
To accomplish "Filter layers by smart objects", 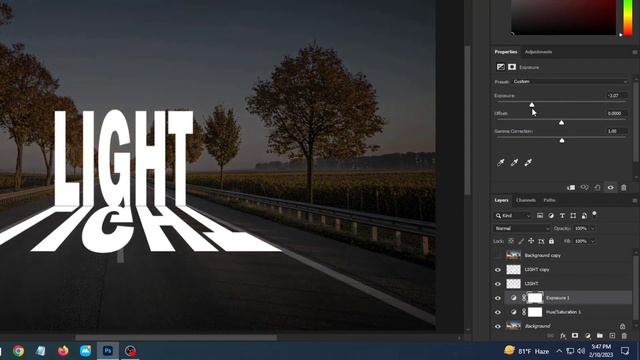I will coord(584,216).
